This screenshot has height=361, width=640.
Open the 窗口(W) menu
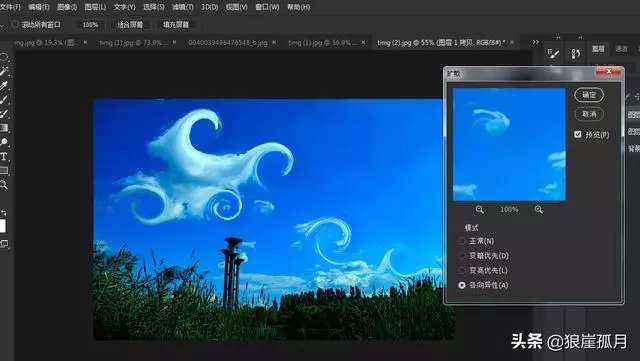point(267,7)
